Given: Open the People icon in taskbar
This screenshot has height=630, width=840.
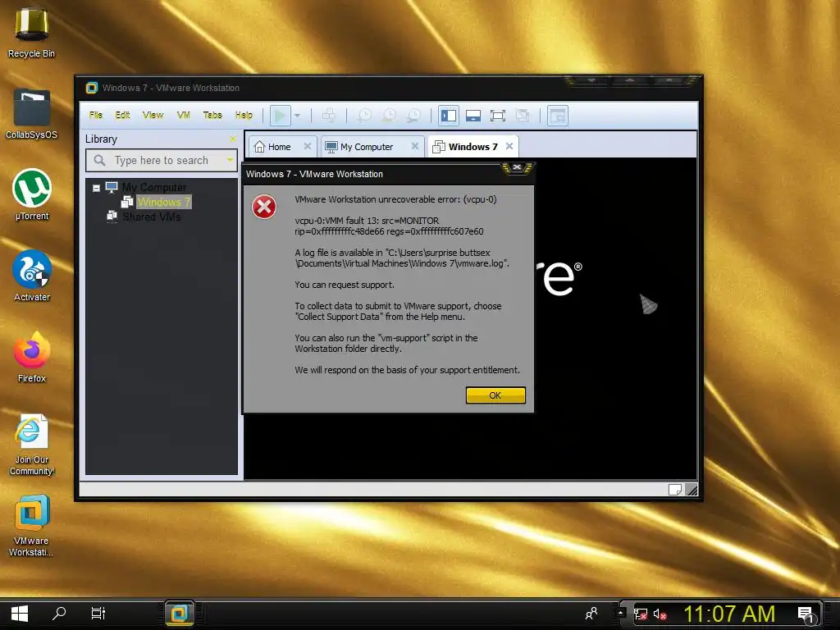Looking at the screenshot, I should click(x=591, y=614).
